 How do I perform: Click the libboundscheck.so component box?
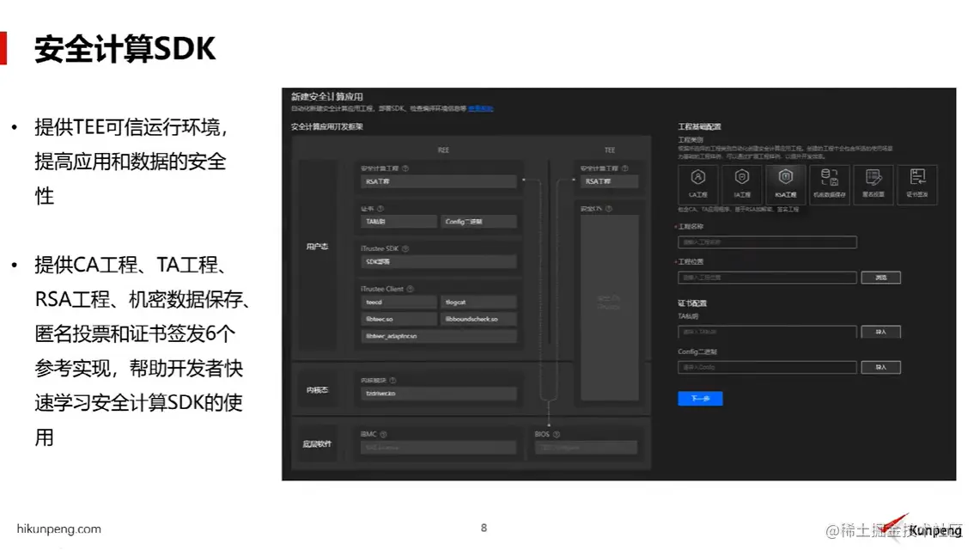click(478, 319)
